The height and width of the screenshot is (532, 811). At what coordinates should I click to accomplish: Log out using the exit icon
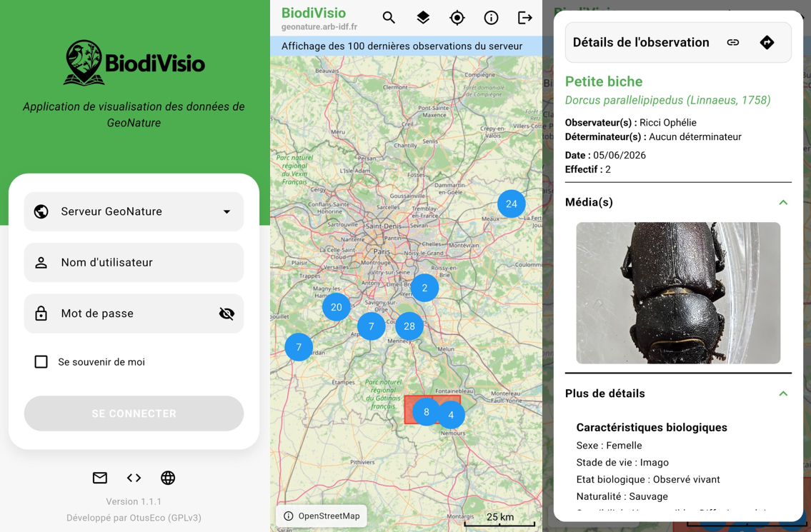[x=525, y=18]
